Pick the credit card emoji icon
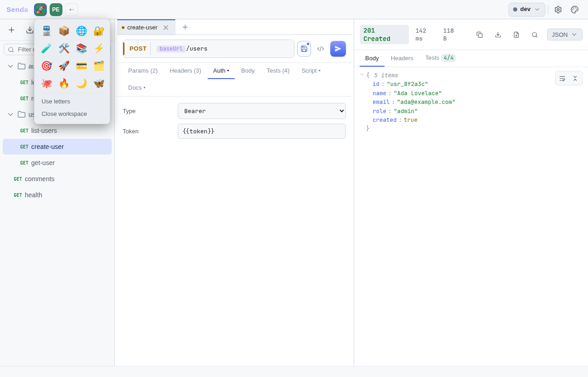The width and height of the screenshot is (588, 377). click(x=81, y=66)
